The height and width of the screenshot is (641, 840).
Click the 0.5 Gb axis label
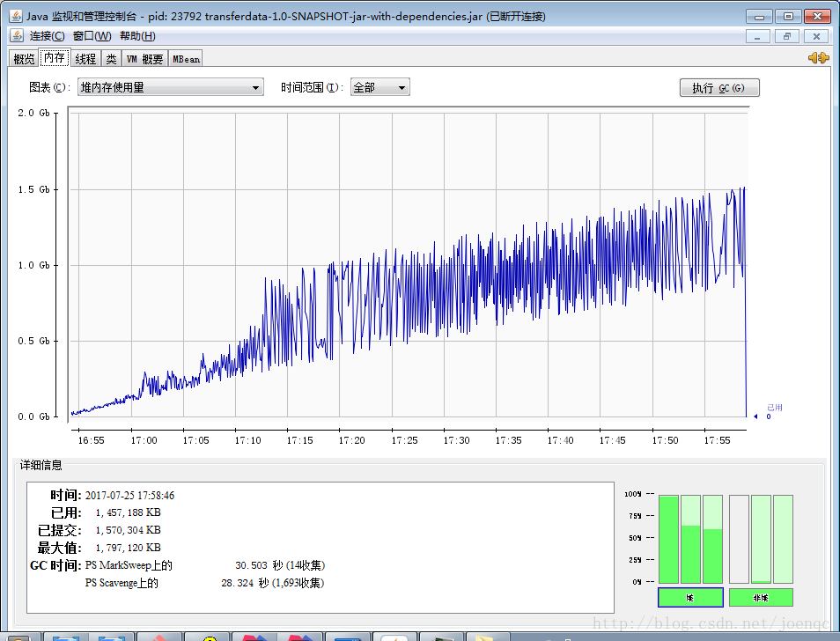33,341
